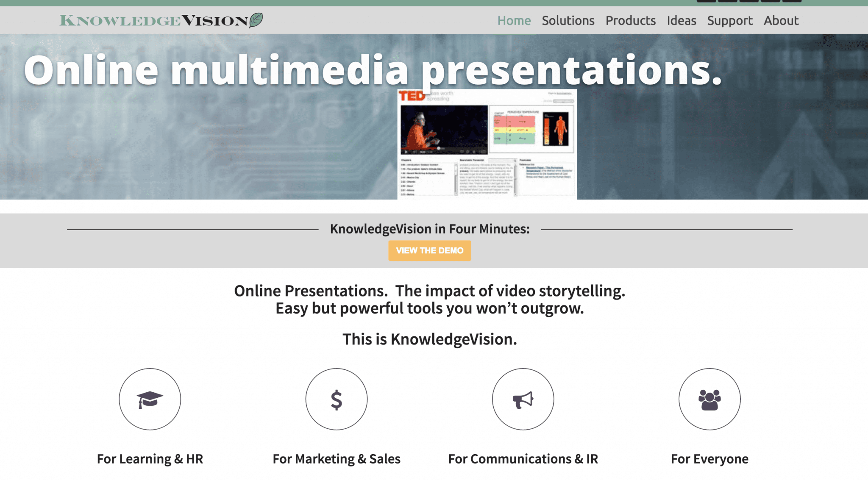The height and width of the screenshot is (480, 868).
Task: Open the Ideas menu
Action: (681, 20)
